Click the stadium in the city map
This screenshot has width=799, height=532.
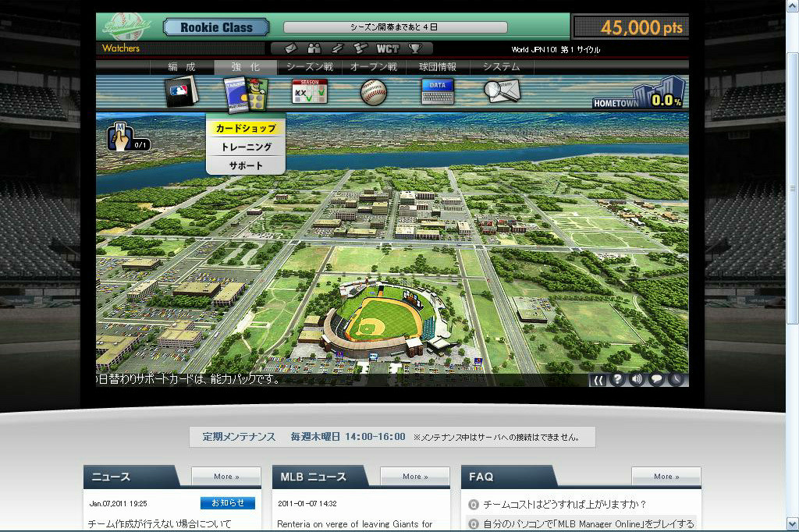(x=382, y=320)
